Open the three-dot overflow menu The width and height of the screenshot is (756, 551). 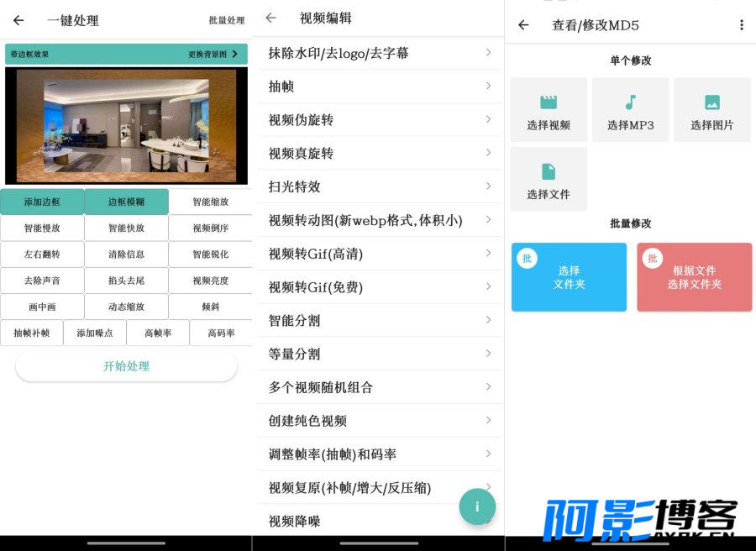(x=741, y=25)
